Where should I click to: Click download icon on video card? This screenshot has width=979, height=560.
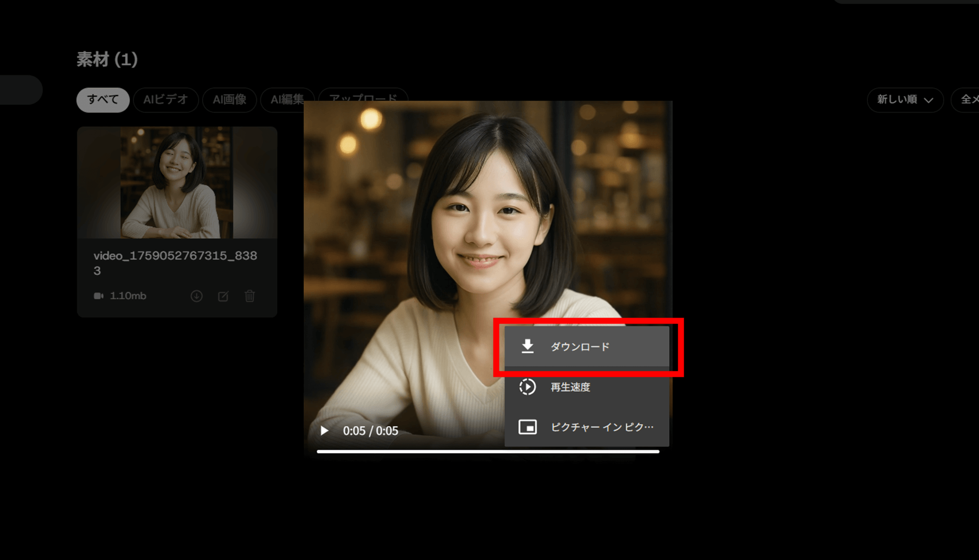[197, 296]
